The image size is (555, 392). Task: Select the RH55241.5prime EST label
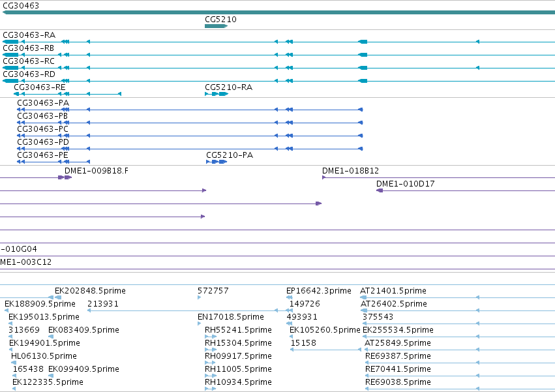point(238,331)
